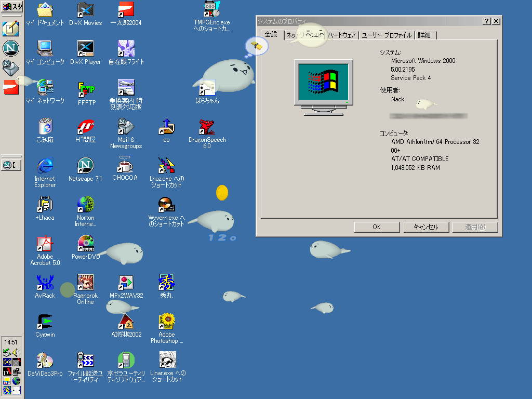This screenshot has height=399, width=532.
Task: Select the ごみ箱 recycle bin icon
Action: [45, 130]
